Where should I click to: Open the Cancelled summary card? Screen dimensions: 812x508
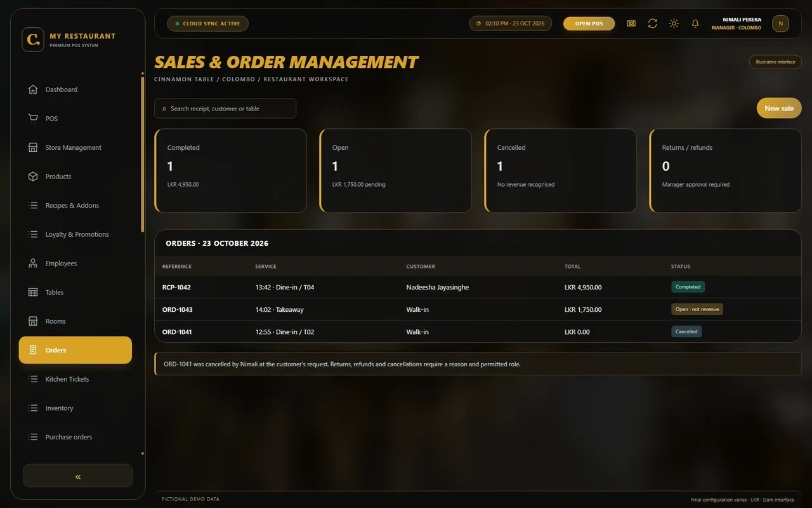(x=560, y=170)
